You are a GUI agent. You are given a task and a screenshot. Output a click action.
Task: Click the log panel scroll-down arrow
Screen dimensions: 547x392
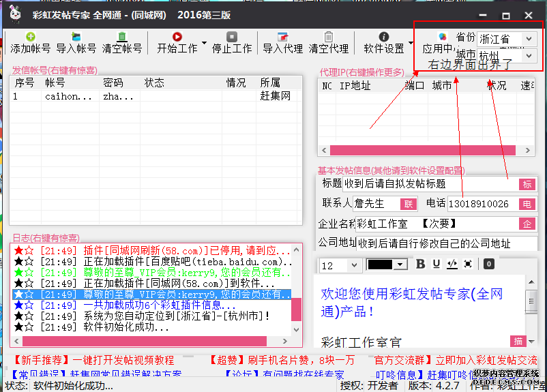(296, 329)
